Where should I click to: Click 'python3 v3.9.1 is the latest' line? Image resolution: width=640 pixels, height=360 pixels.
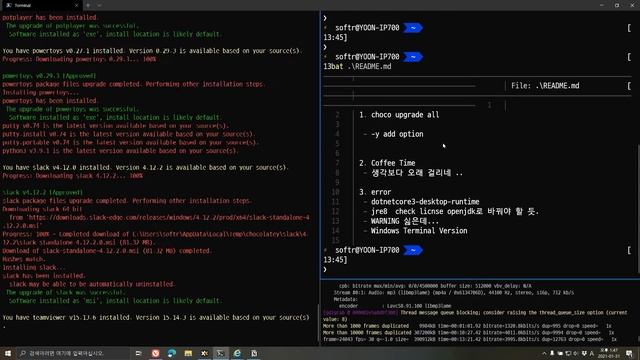(x=120, y=151)
